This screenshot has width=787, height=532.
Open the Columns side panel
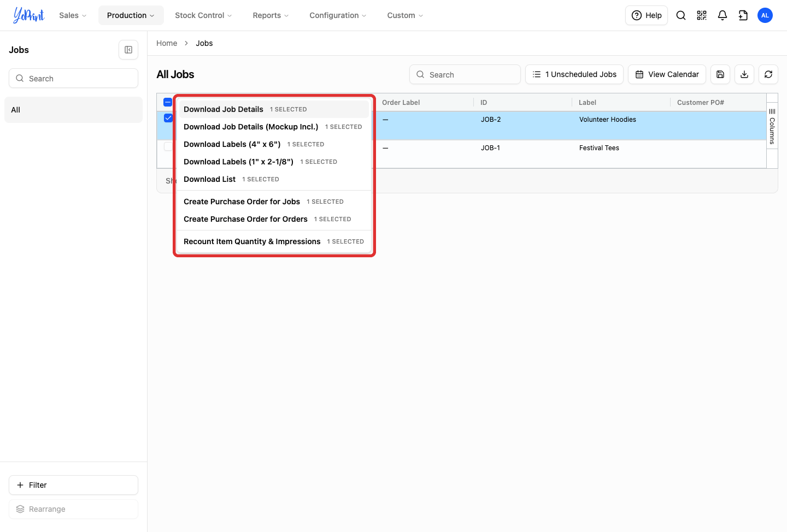[x=772, y=126]
